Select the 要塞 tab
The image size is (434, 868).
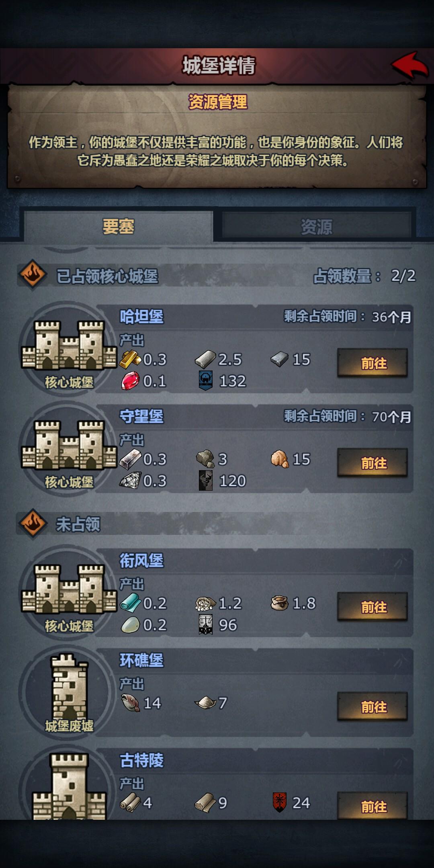point(118,226)
